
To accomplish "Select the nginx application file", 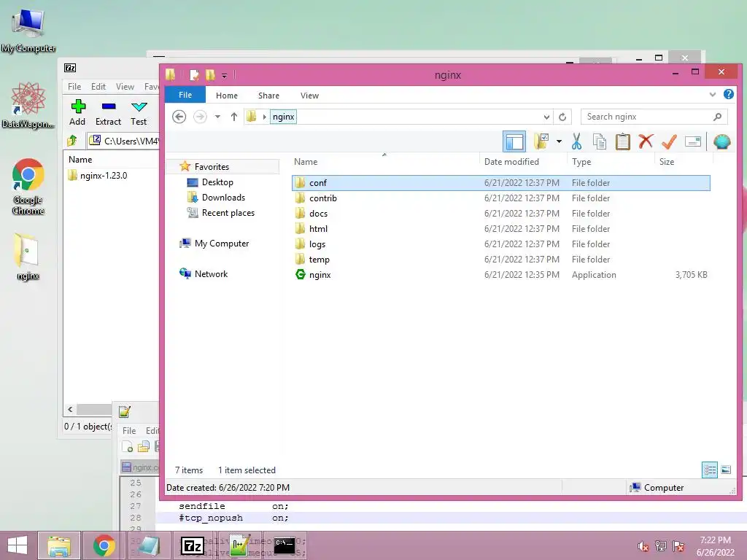I will [x=500, y=275].
